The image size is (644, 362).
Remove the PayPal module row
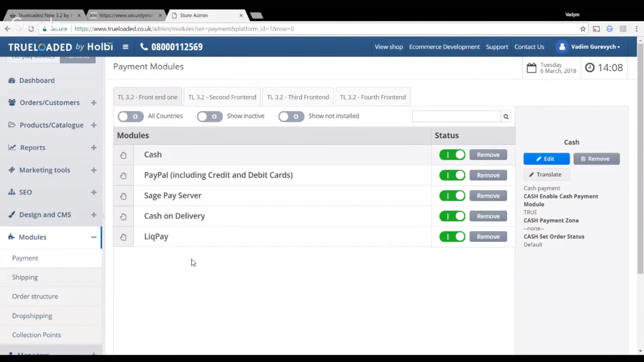[488, 176]
